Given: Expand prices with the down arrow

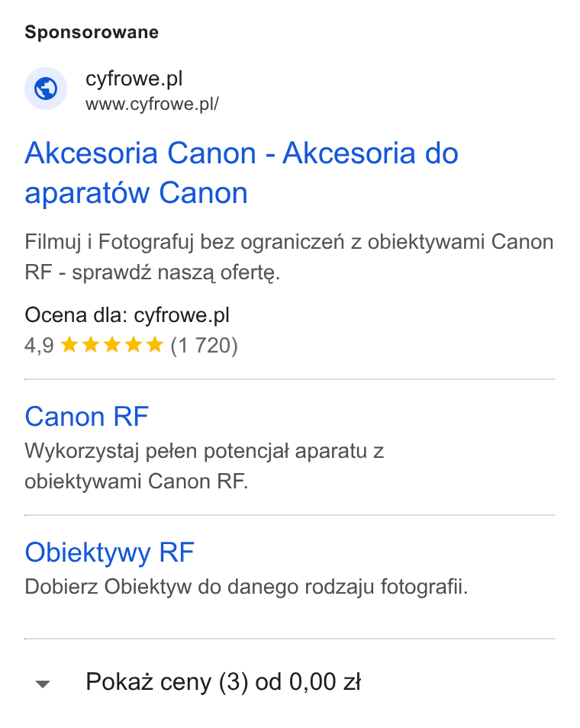Looking at the screenshot, I should pyautogui.click(x=43, y=684).
